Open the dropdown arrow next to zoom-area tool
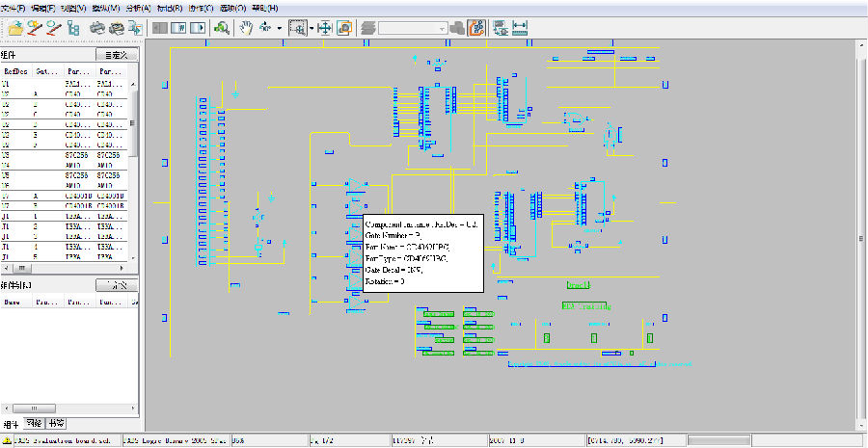Image resolution: width=868 pixels, height=448 pixels. click(x=312, y=29)
